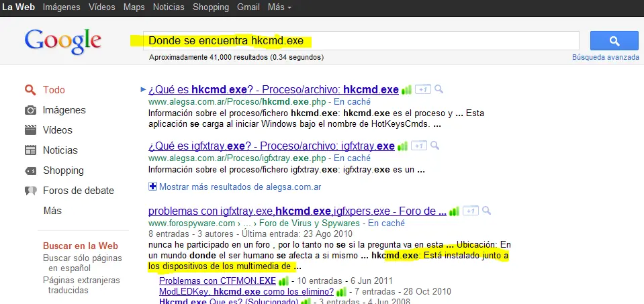Click the Google logo
This screenshot has width=644, height=304.
coord(63,42)
